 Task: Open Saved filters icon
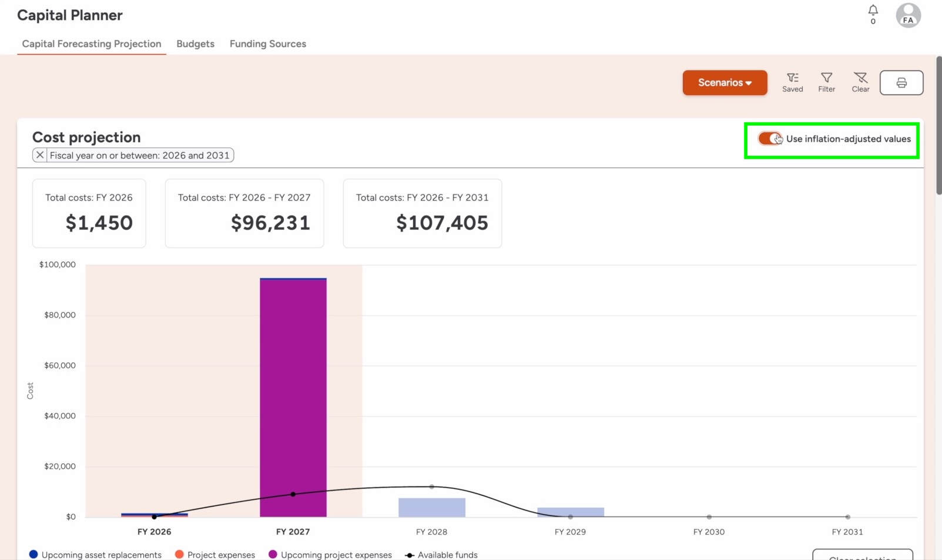pos(792,82)
